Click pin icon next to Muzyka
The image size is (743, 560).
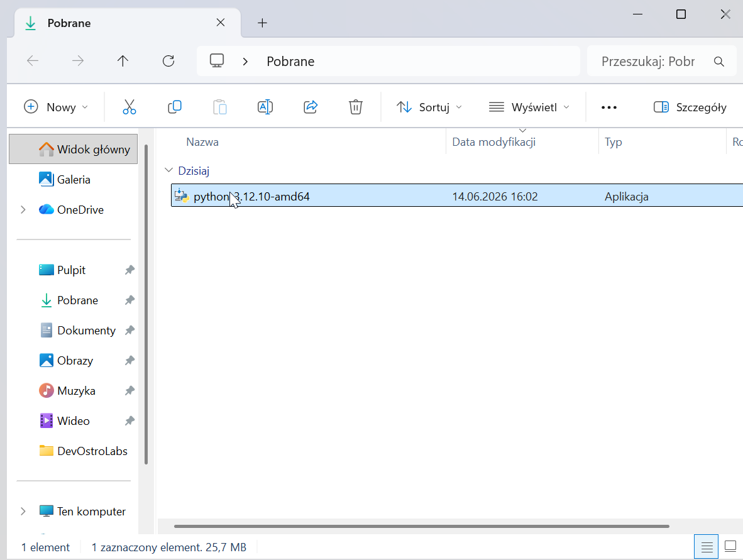pos(129,391)
